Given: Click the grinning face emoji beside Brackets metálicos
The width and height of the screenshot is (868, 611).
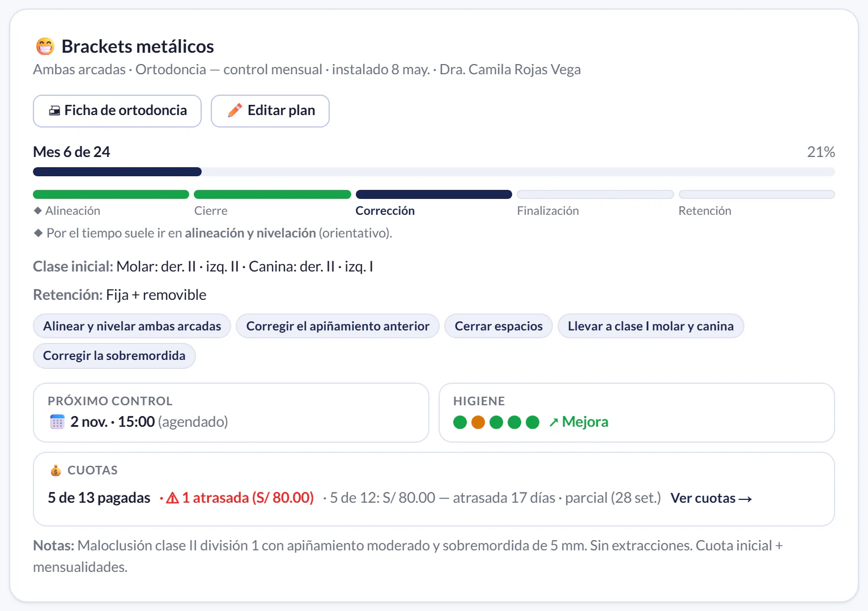Looking at the screenshot, I should click(45, 46).
